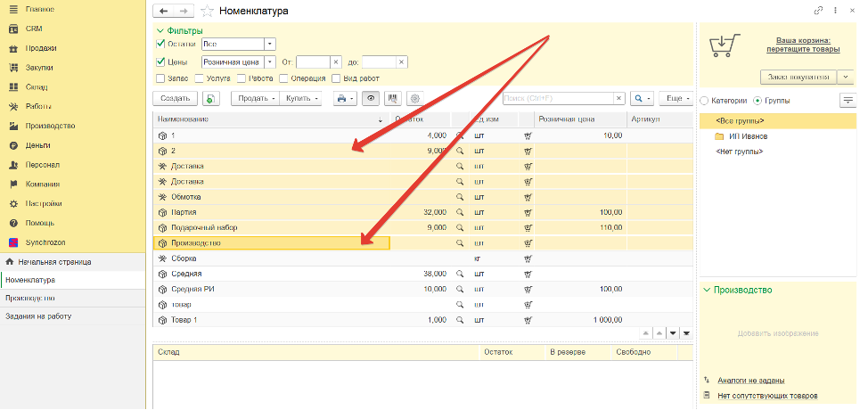The image size is (868, 410).
Task: Click the back navigation arrow
Action: point(163,11)
